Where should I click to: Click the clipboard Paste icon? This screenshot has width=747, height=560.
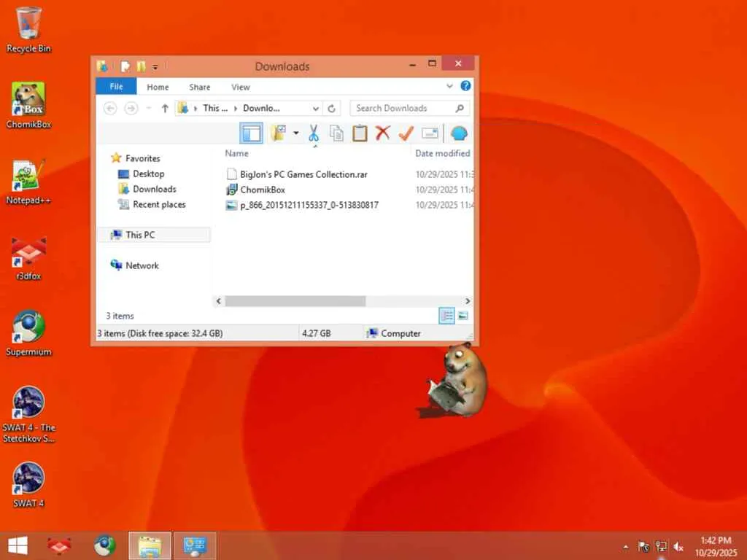pyautogui.click(x=360, y=133)
